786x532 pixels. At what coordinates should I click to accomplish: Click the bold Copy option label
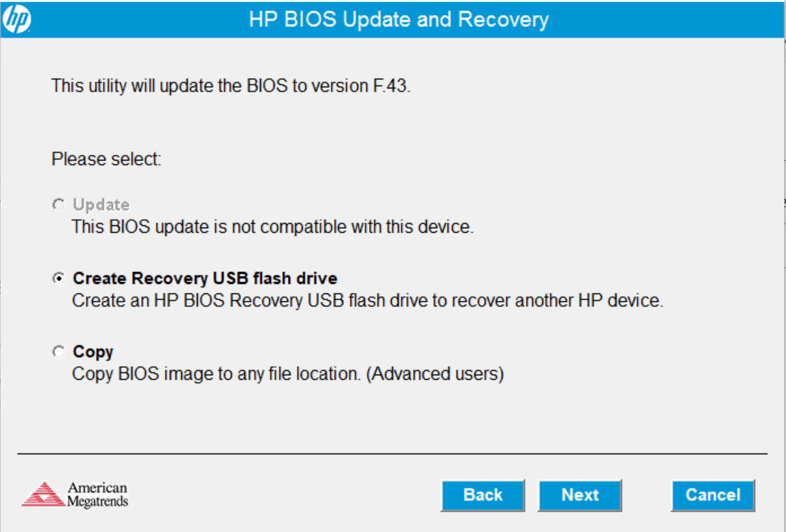(x=93, y=352)
